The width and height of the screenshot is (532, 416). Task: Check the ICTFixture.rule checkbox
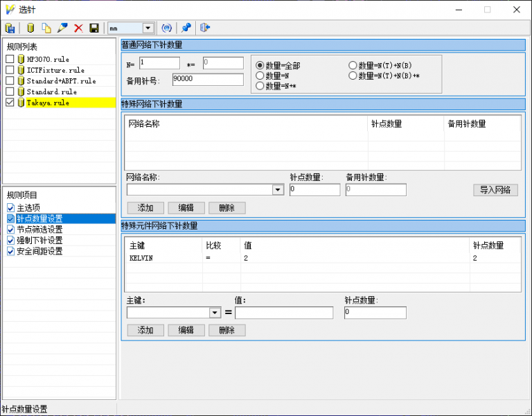[x=10, y=70]
